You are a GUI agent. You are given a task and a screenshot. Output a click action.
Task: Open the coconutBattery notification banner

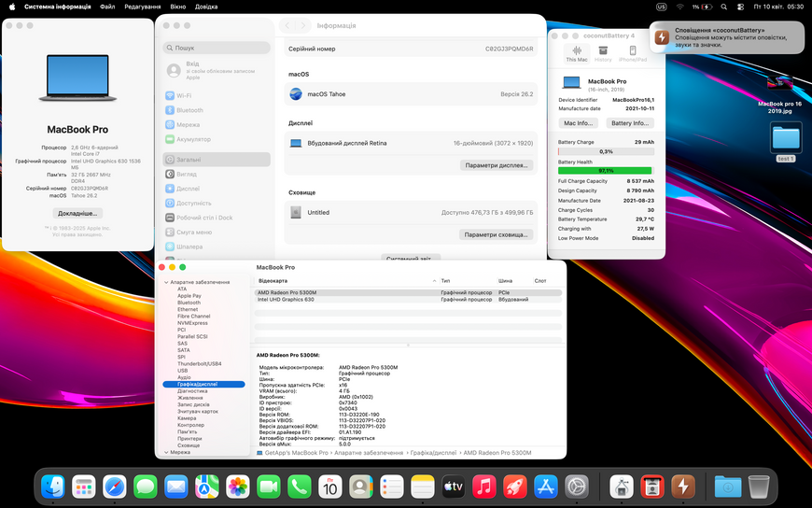726,37
